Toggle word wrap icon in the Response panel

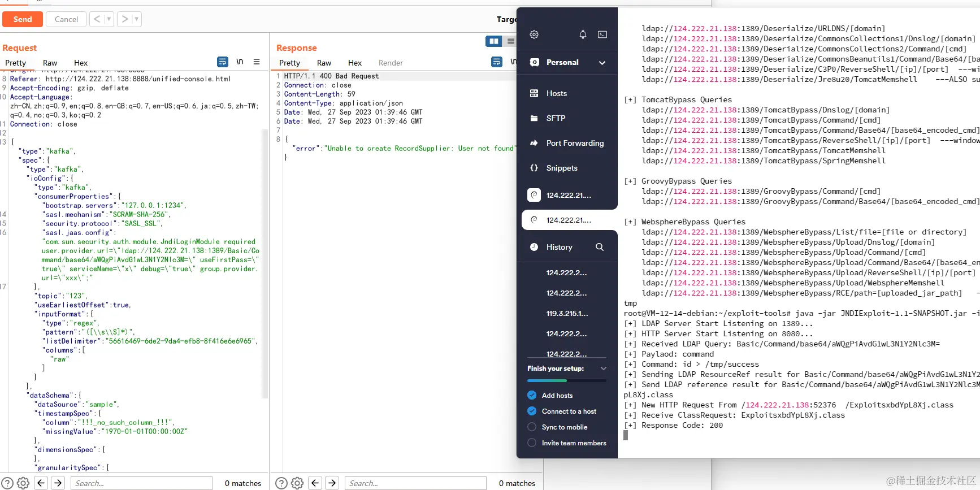click(497, 62)
